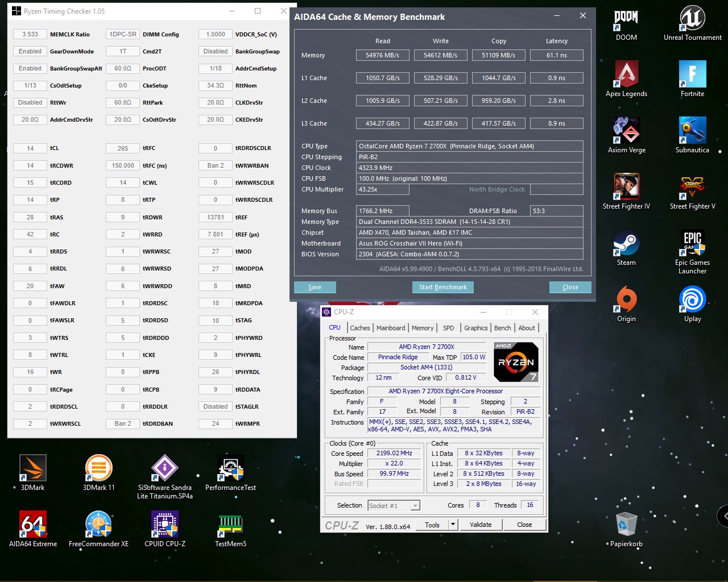Open the Steam desktop icon
This screenshot has height=582, width=728.
(626, 248)
